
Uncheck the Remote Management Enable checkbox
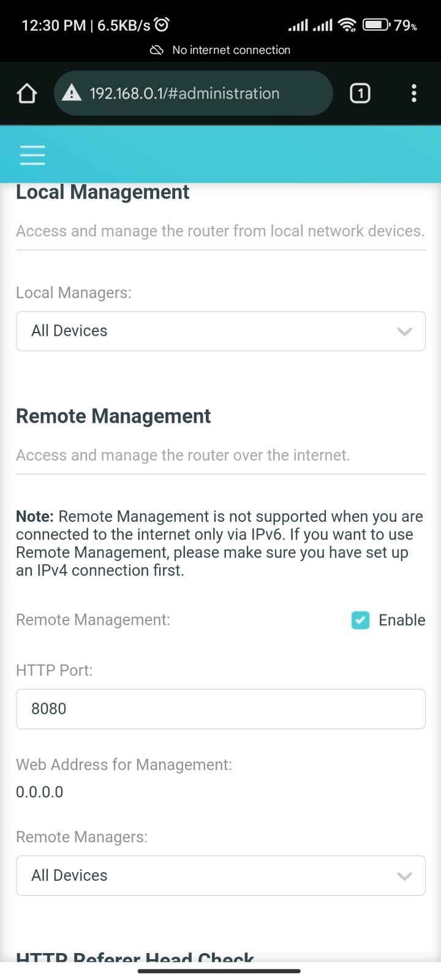tap(361, 620)
